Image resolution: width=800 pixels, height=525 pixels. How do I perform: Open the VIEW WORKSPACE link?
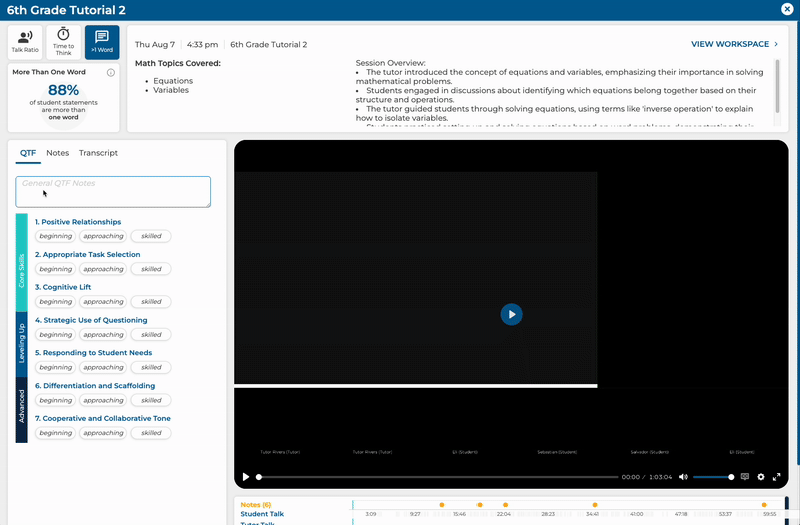pos(734,44)
